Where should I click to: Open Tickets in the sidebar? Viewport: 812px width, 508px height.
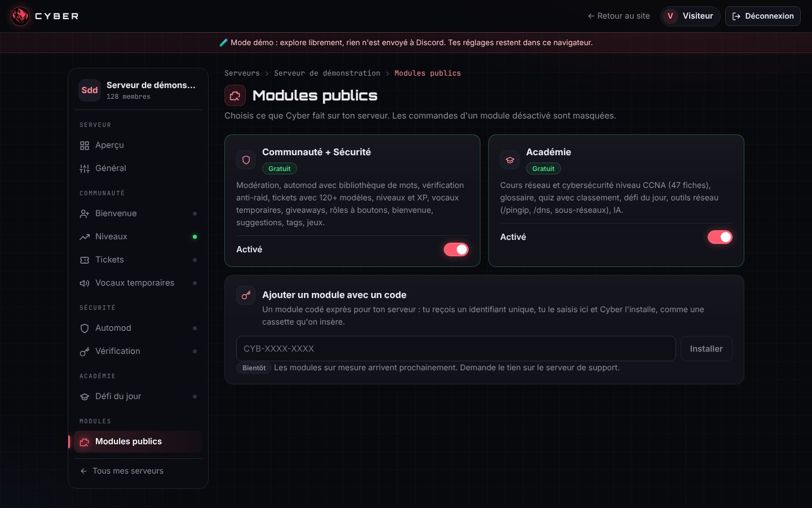(x=138, y=260)
